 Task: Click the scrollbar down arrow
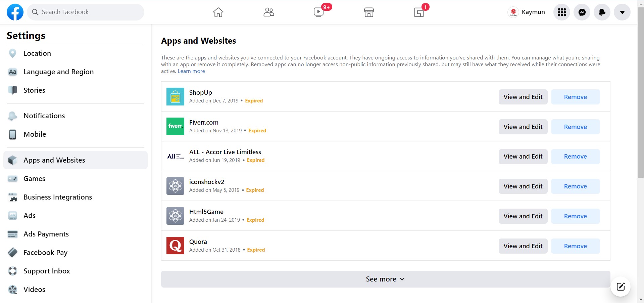point(641,300)
